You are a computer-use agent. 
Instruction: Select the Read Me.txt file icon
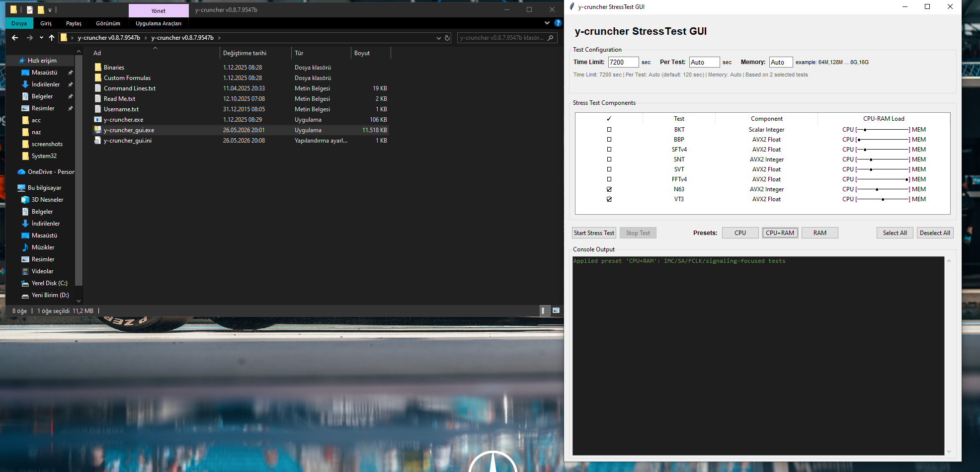click(98, 98)
